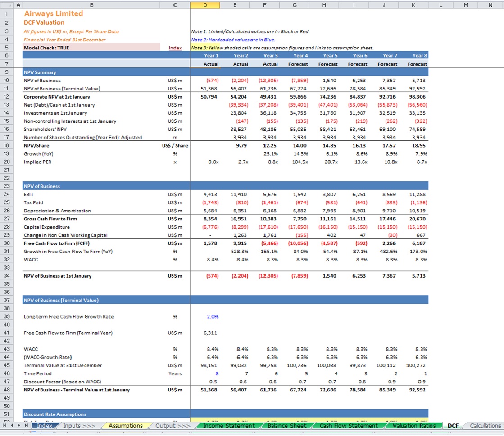The image size is (504, 436).
Task: Switch to the Balance Sheet tab
Action: 287,426
